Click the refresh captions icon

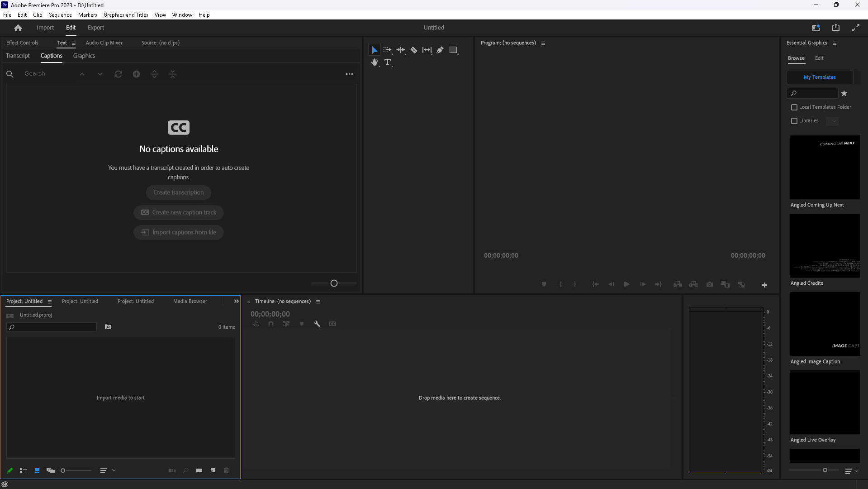click(118, 74)
